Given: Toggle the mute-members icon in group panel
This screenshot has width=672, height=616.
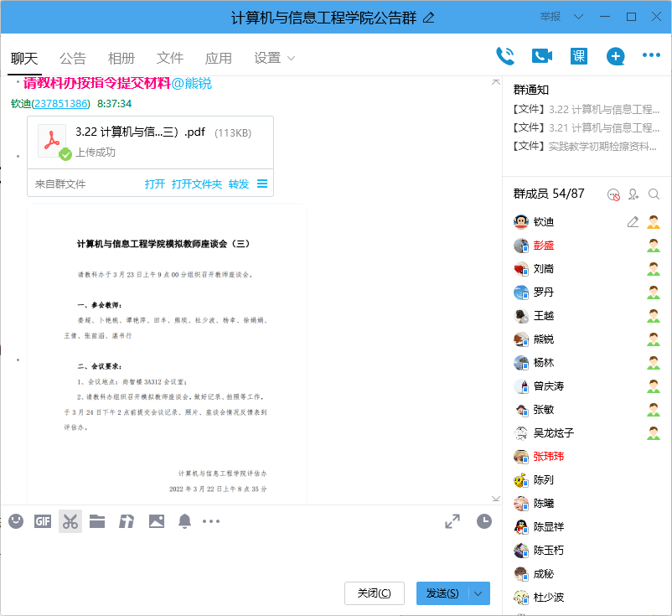Looking at the screenshot, I should click(613, 194).
